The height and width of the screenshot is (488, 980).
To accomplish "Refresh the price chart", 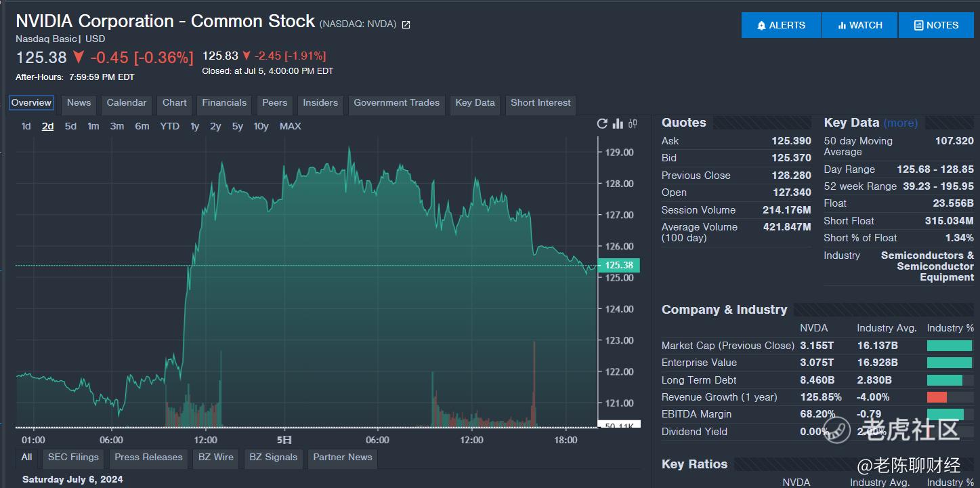I will pos(602,123).
